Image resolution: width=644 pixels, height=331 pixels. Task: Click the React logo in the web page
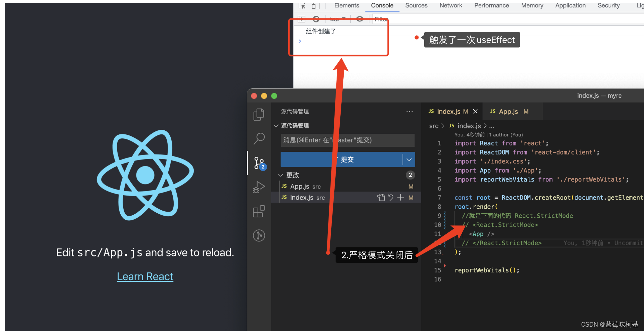[145, 175]
